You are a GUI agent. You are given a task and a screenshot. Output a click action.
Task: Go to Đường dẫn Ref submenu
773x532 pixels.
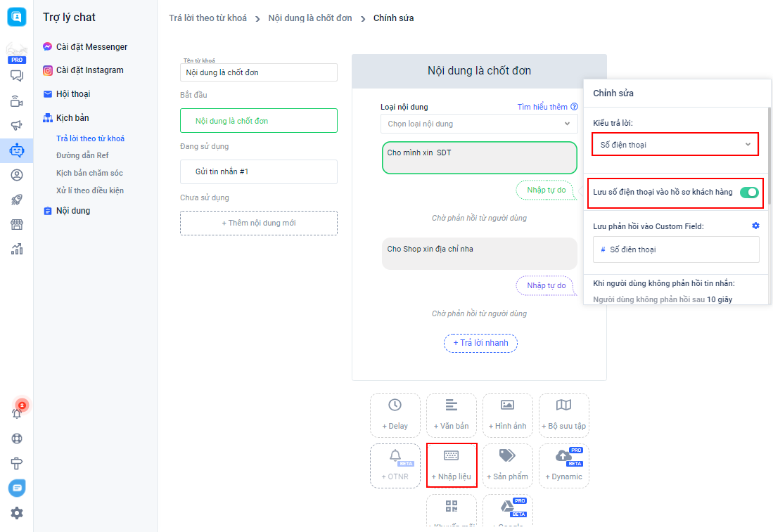pyautogui.click(x=82, y=155)
